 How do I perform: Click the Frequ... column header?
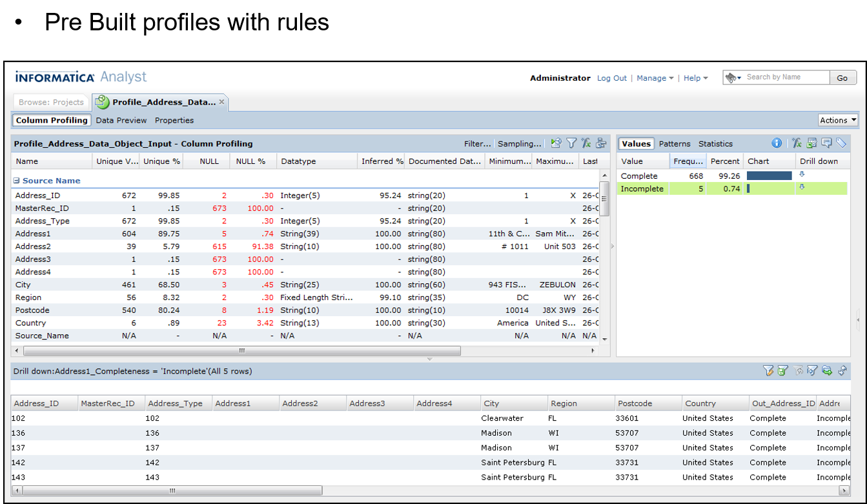click(688, 161)
